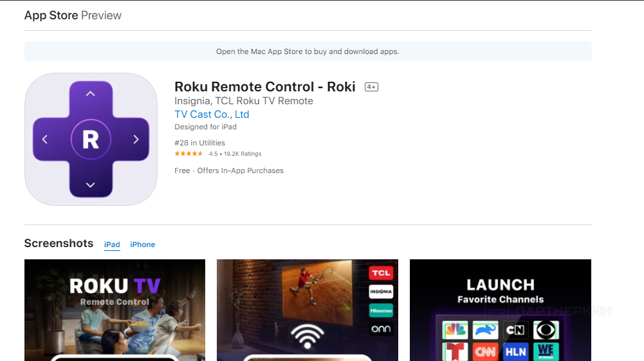Viewport: 644px width, 361px height.
Task: Click the NBC peacock channel icon
Action: click(455, 329)
